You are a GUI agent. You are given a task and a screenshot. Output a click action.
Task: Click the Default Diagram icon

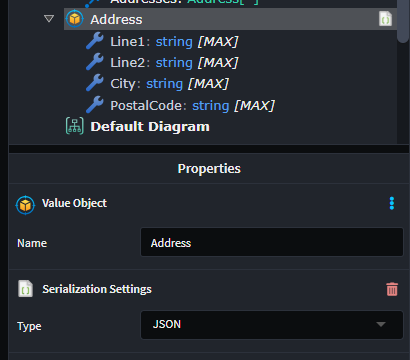click(x=75, y=126)
